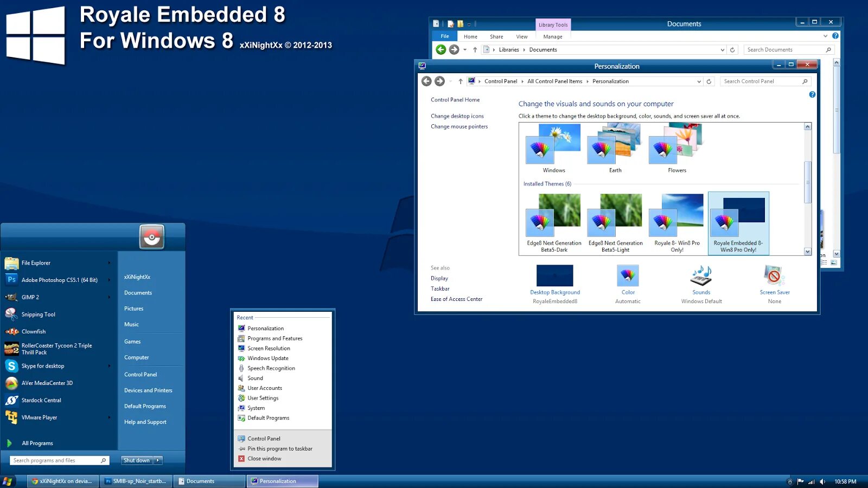Open Ease of Access Center link
868x488 pixels.
[x=457, y=299]
